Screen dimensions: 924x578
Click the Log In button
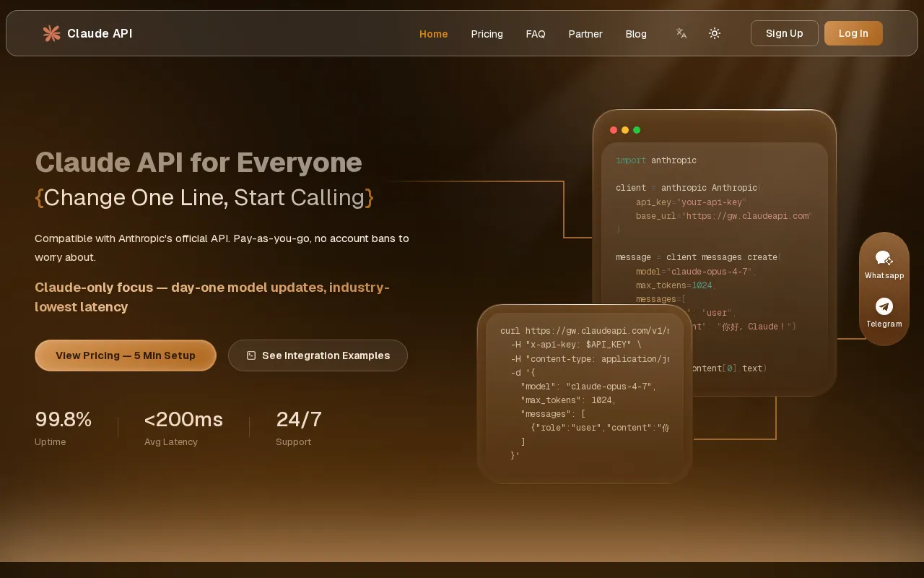[853, 33]
